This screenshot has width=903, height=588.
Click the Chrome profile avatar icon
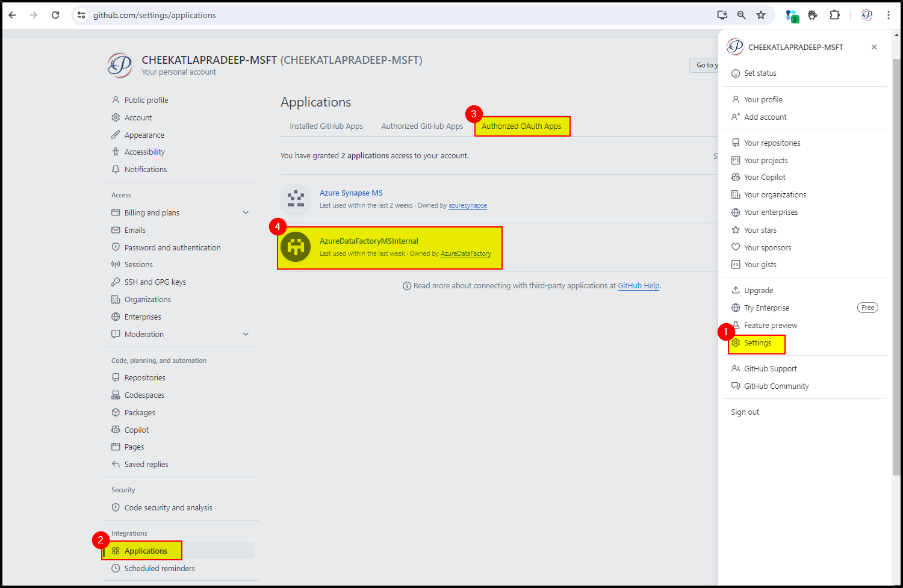(x=867, y=15)
